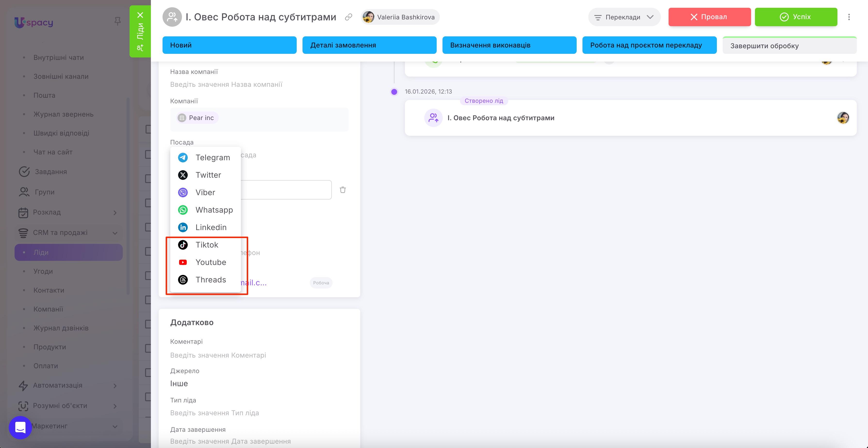868x448 pixels.
Task: Expand the Автоматизація section
Action: point(115,385)
